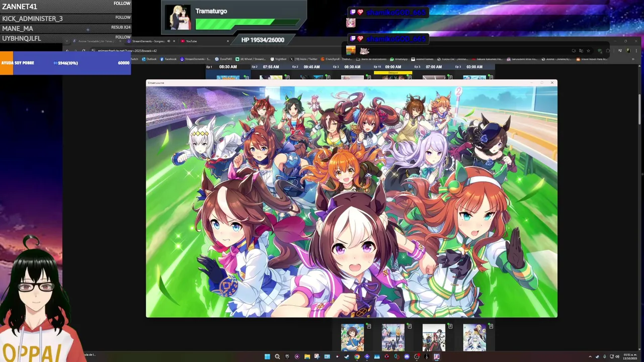Screen dimensions: 644x362
Task: Open the Crunchyroll bookmark
Action: 336,59
